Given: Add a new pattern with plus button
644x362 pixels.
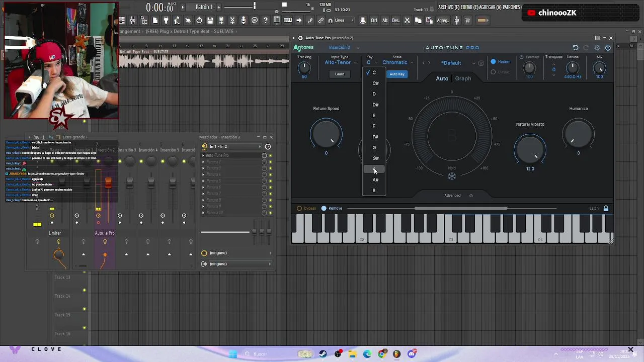Looking at the screenshot, I should [219, 7].
